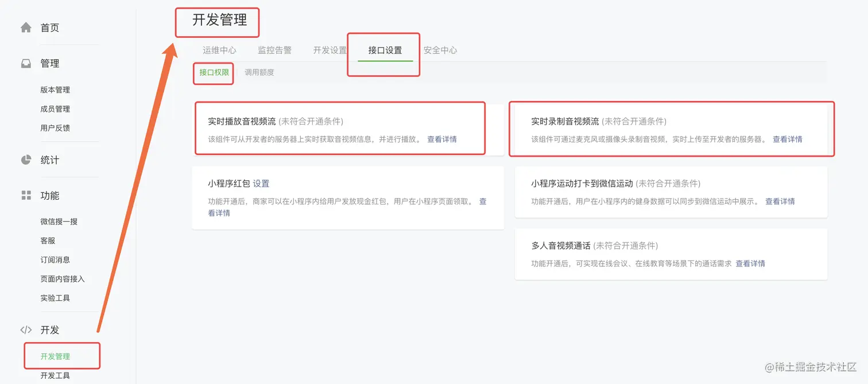This screenshot has height=384, width=868.
Task: Open 订阅消息 in sidebar
Action: 55,259
